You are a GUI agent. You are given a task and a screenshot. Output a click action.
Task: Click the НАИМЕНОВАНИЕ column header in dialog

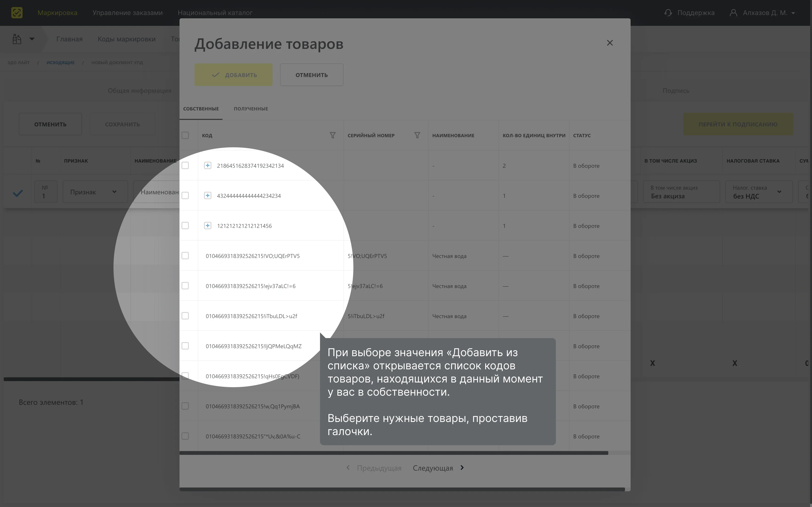click(453, 136)
